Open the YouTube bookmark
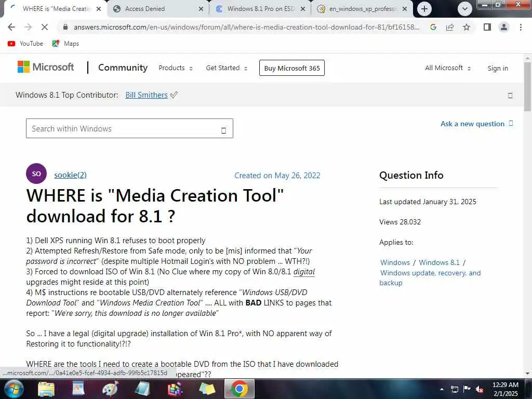Screen dimensions: 532x399 coord(25,44)
